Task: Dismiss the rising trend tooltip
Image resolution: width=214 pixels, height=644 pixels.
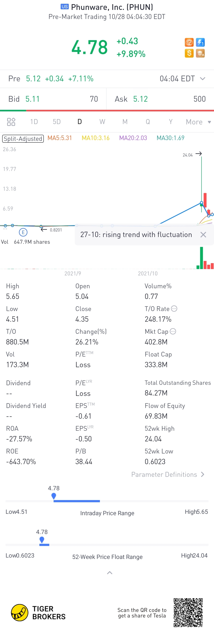Action: pos(203,234)
